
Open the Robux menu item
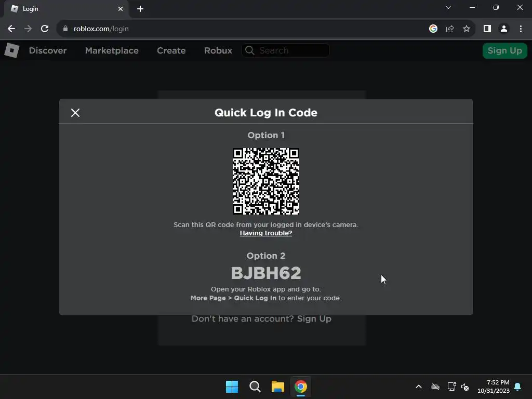click(x=218, y=50)
